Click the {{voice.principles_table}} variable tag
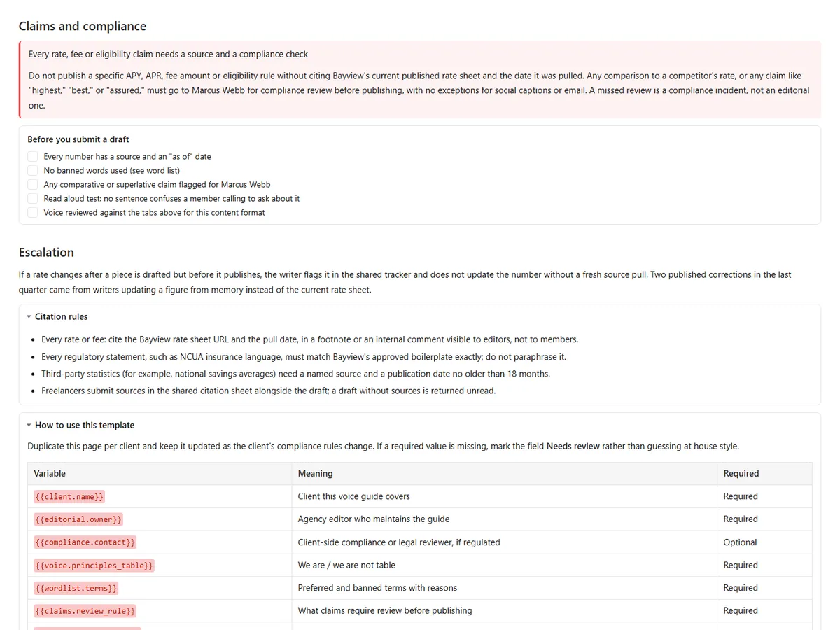The width and height of the screenshot is (840, 630). coord(94,566)
